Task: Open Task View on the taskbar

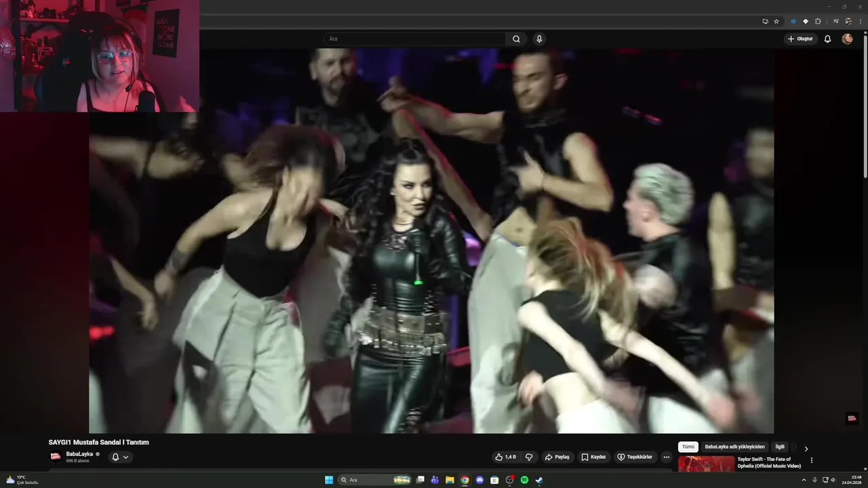Action: (420, 480)
